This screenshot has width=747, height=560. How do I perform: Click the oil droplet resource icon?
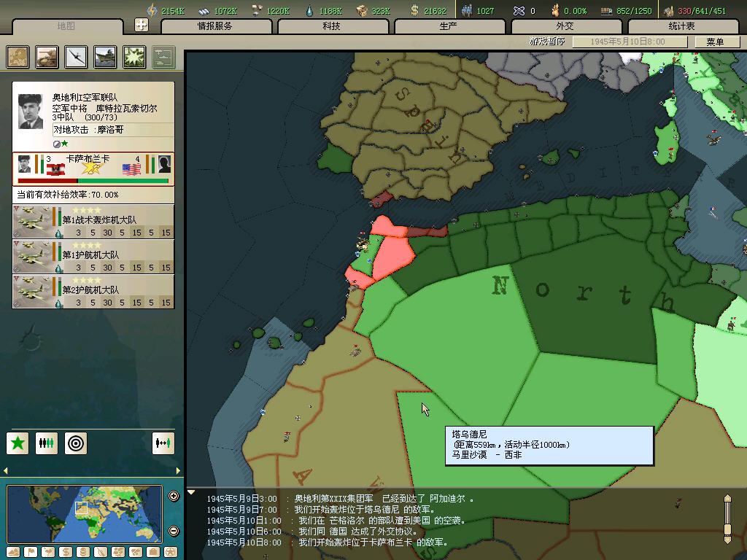click(309, 10)
